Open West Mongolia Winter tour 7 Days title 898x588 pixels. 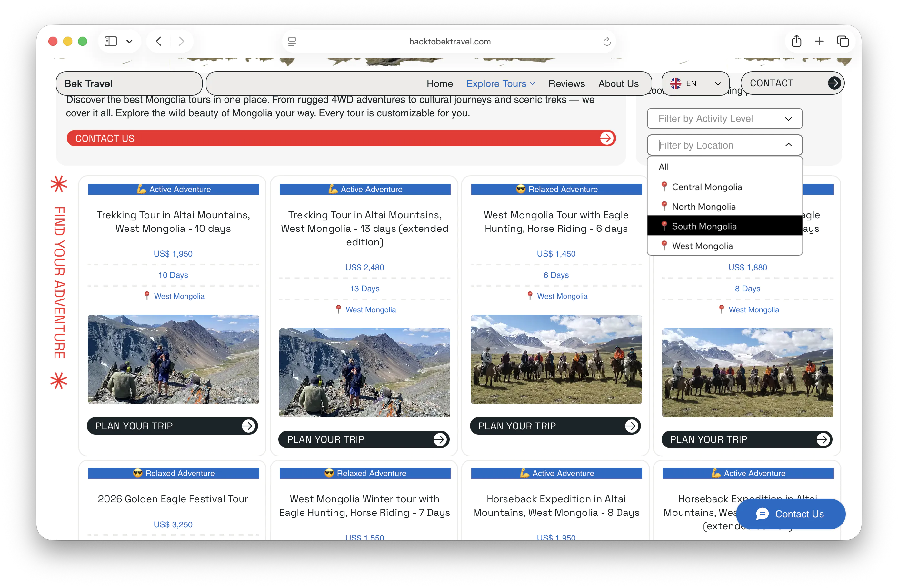tap(364, 506)
